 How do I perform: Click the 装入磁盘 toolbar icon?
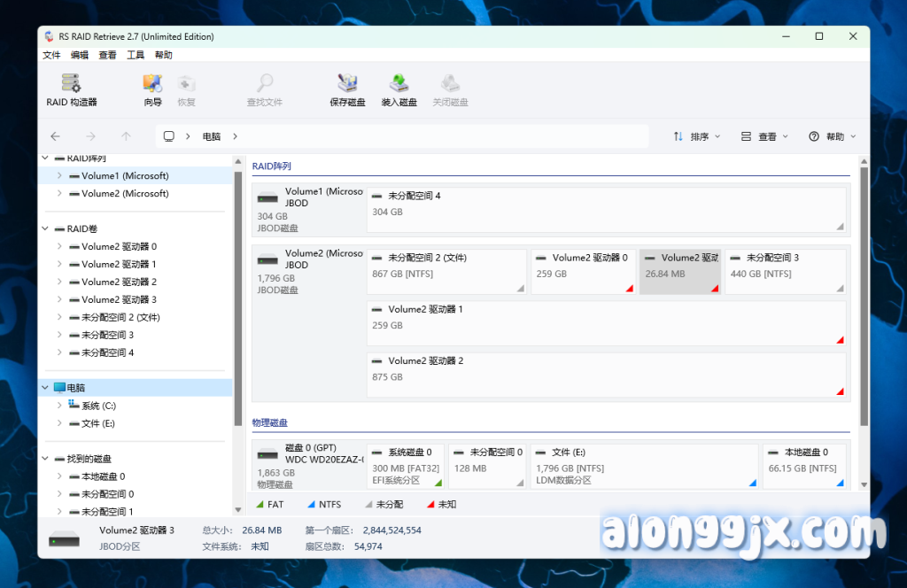pos(399,84)
